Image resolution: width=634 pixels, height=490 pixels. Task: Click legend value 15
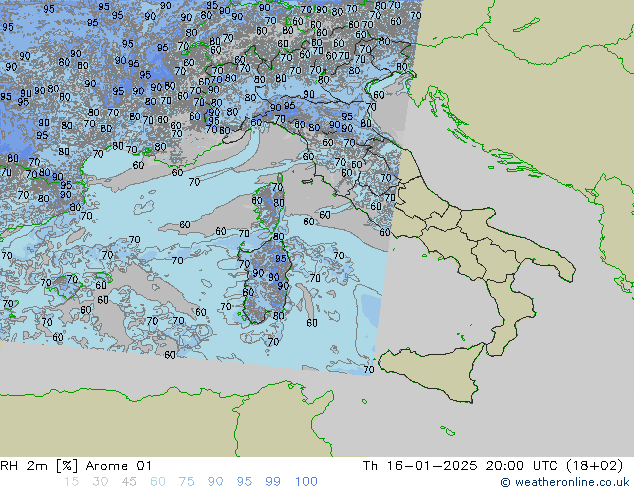click(x=71, y=482)
